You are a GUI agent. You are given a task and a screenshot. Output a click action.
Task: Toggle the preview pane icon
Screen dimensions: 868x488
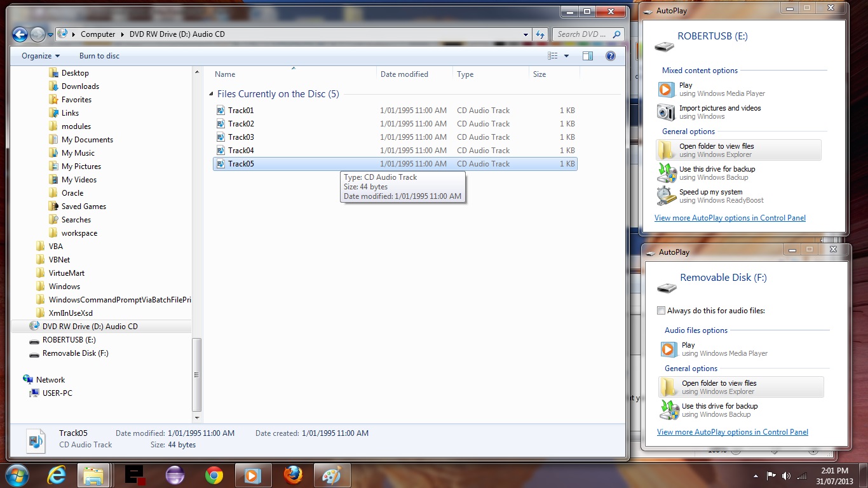tap(588, 56)
